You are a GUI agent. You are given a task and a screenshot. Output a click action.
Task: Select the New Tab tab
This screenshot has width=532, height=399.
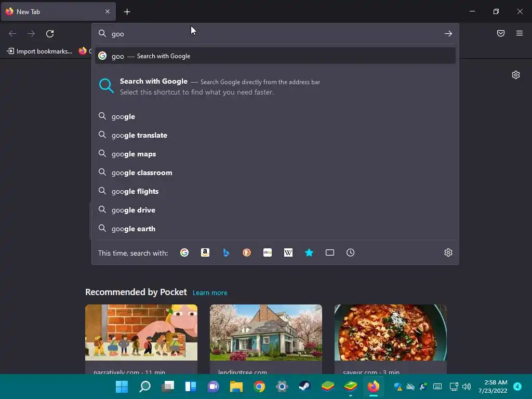pyautogui.click(x=58, y=11)
